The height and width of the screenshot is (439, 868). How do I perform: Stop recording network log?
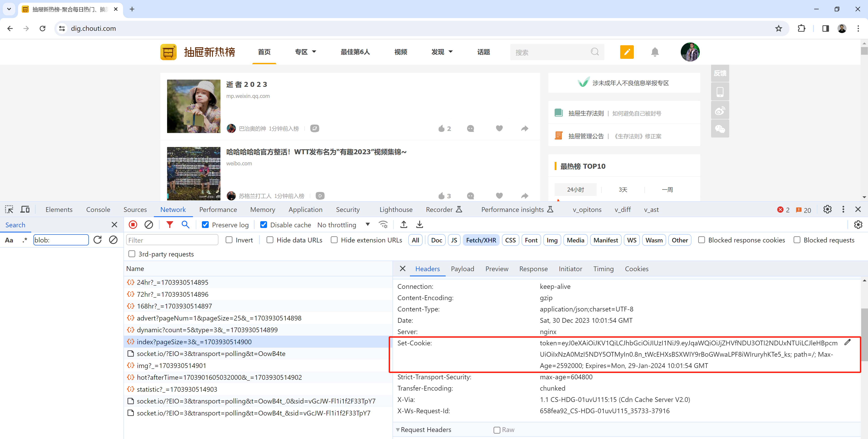click(133, 225)
